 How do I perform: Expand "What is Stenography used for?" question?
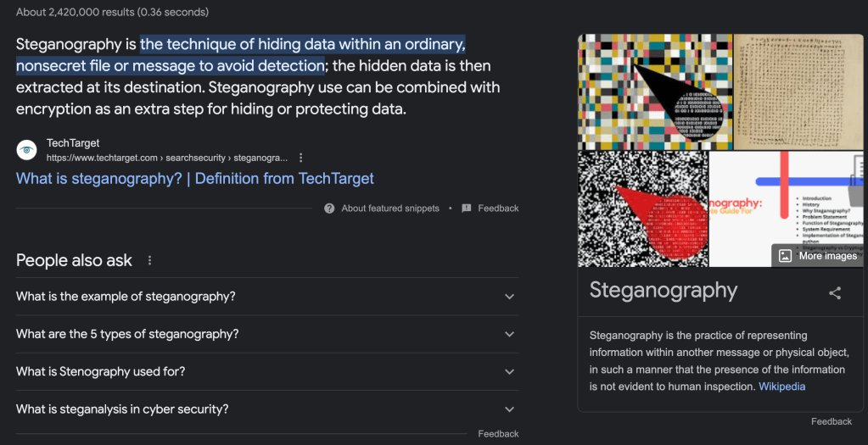(x=267, y=371)
